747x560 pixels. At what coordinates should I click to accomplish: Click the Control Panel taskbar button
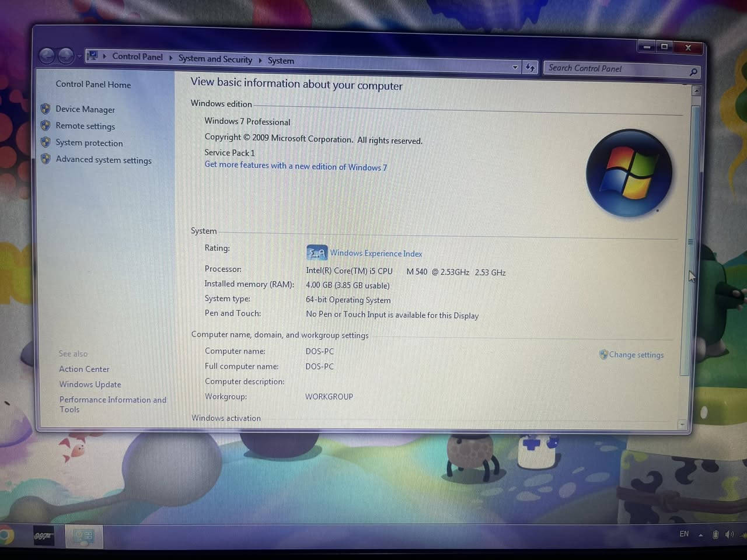(x=83, y=535)
